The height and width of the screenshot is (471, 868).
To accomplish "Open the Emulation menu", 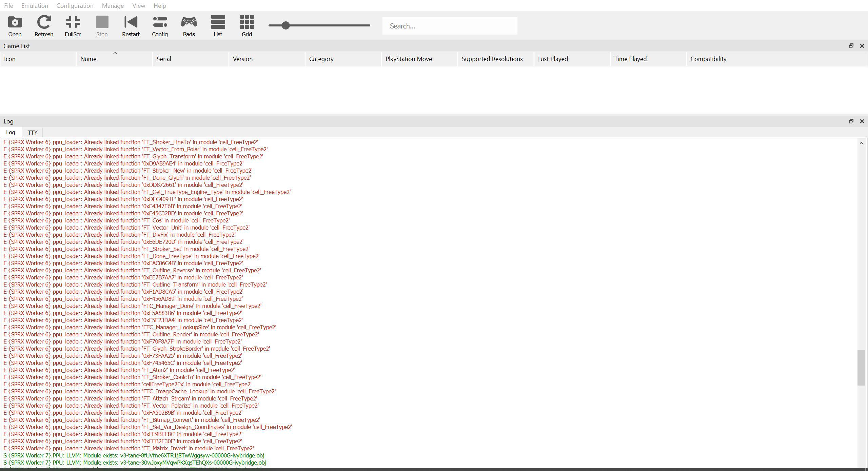I will click(35, 6).
